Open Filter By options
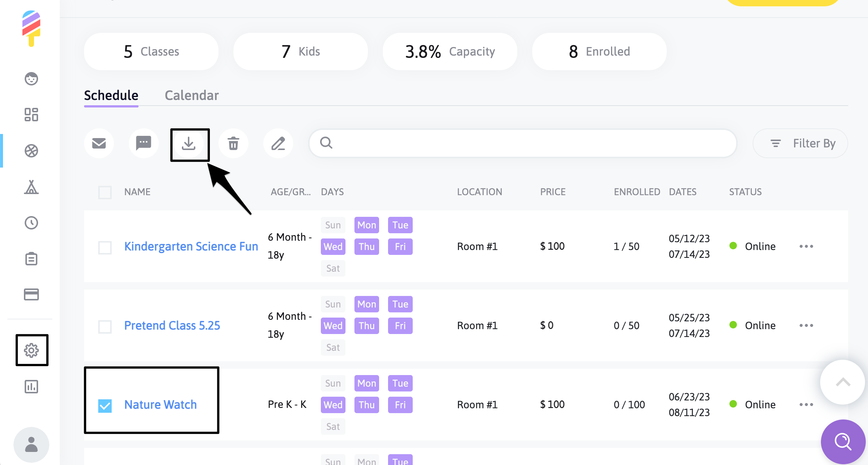 point(800,143)
